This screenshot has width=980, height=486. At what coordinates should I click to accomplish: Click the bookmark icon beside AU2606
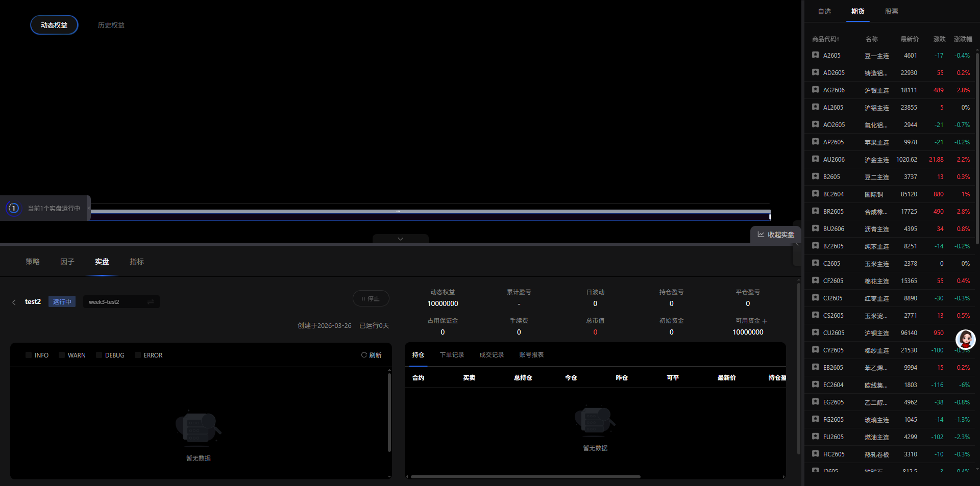pyautogui.click(x=815, y=159)
